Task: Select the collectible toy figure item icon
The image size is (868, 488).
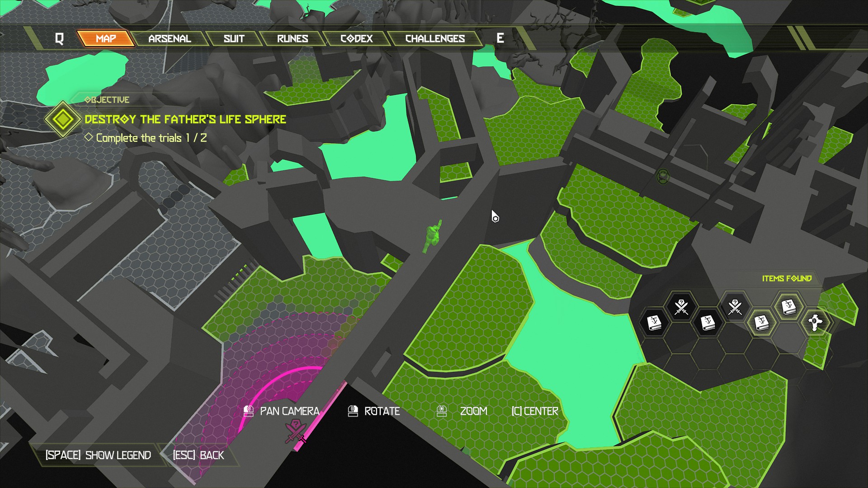Action: [x=815, y=323]
